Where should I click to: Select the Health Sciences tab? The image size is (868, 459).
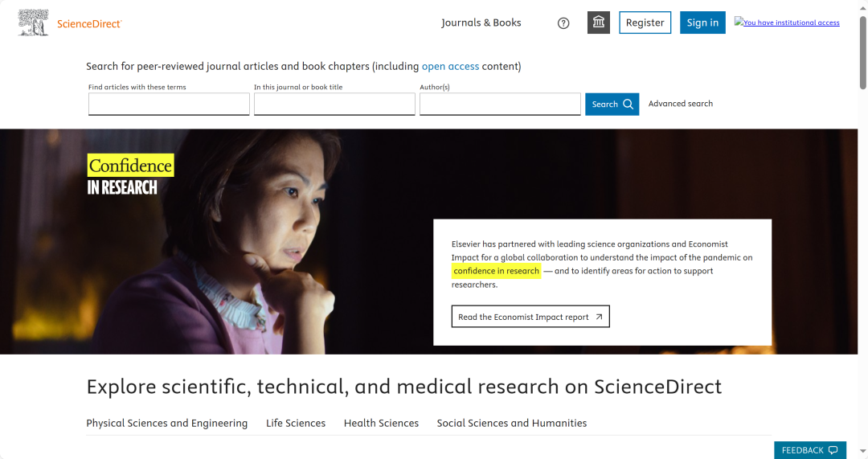click(x=381, y=423)
